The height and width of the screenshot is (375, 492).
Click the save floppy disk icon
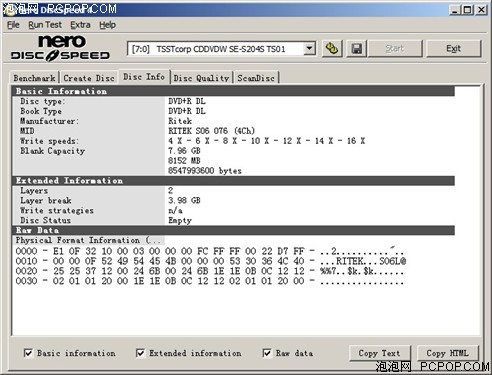coord(357,49)
